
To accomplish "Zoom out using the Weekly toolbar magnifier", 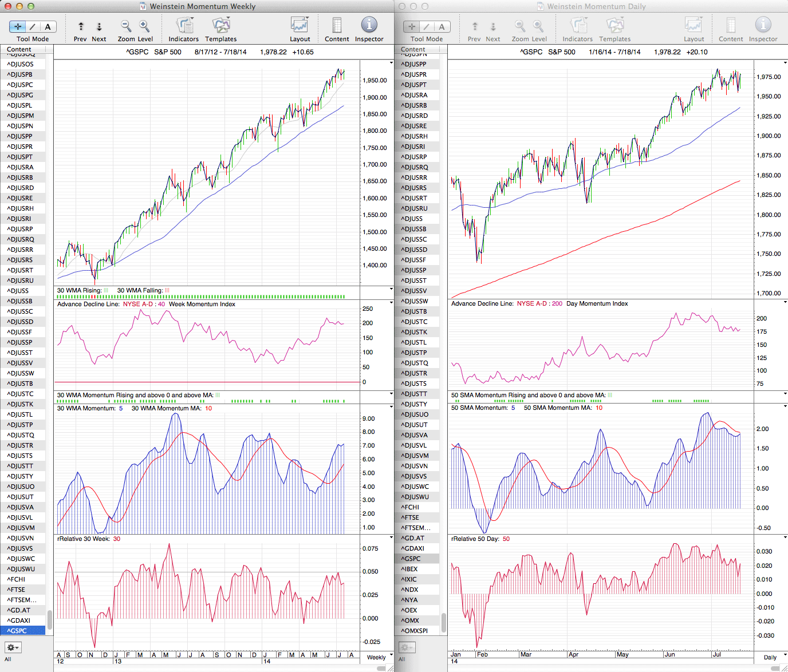I will (126, 26).
